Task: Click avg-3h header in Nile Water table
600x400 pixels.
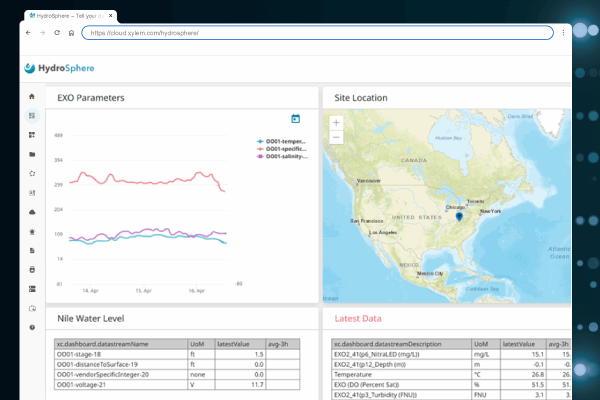Action: click(x=283, y=344)
